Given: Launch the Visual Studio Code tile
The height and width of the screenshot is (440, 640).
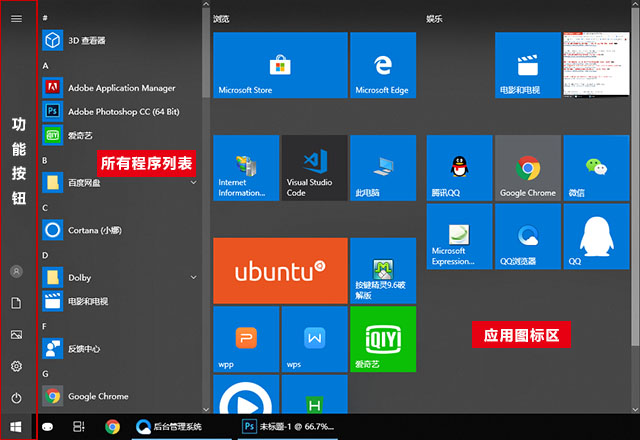Looking at the screenshot, I should [x=315, y=168].
